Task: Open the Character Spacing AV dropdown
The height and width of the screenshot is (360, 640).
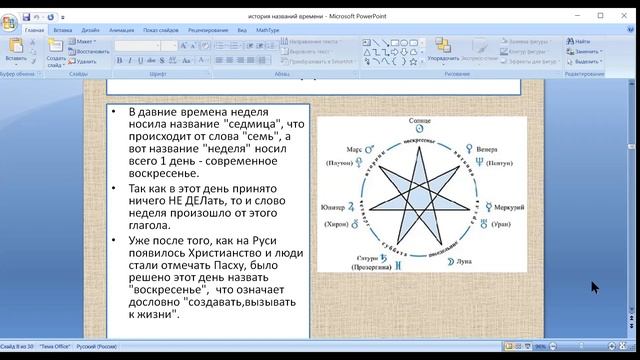Action: (173, 60)
